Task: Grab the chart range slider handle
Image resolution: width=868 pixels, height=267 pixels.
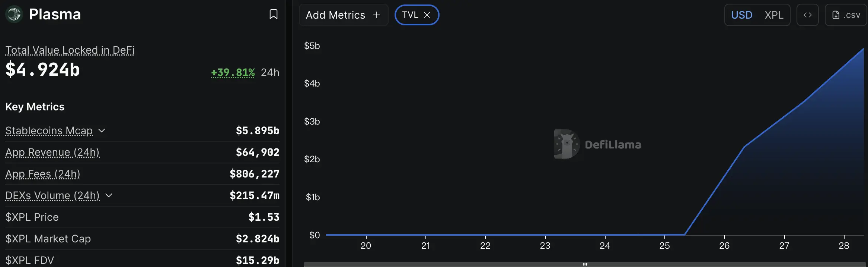Action: [585, 264]
